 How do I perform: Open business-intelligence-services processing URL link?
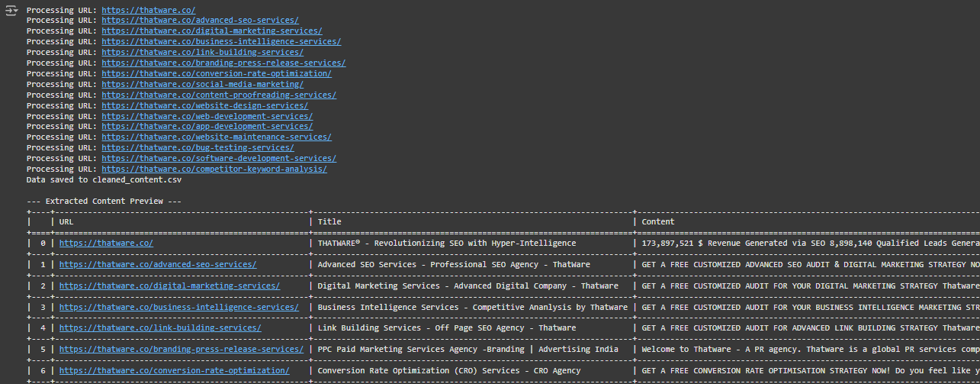pos(221,42)
